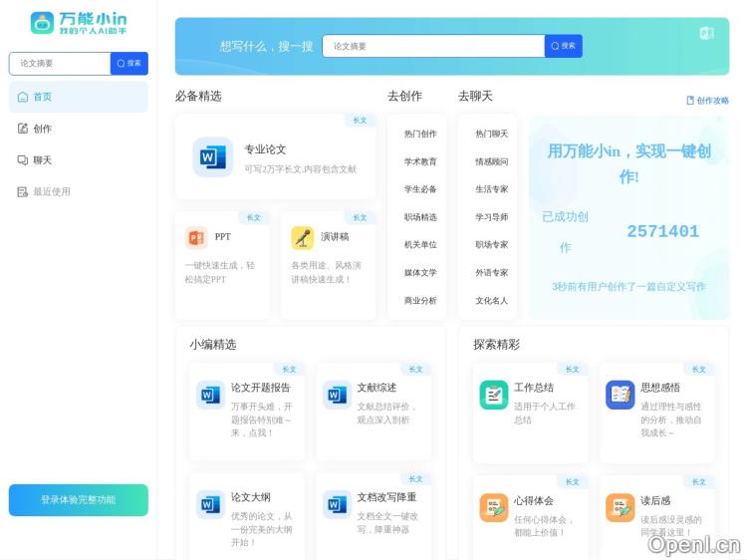
Task: Open the 论文大纲 card title
Action: pos(251,497)
